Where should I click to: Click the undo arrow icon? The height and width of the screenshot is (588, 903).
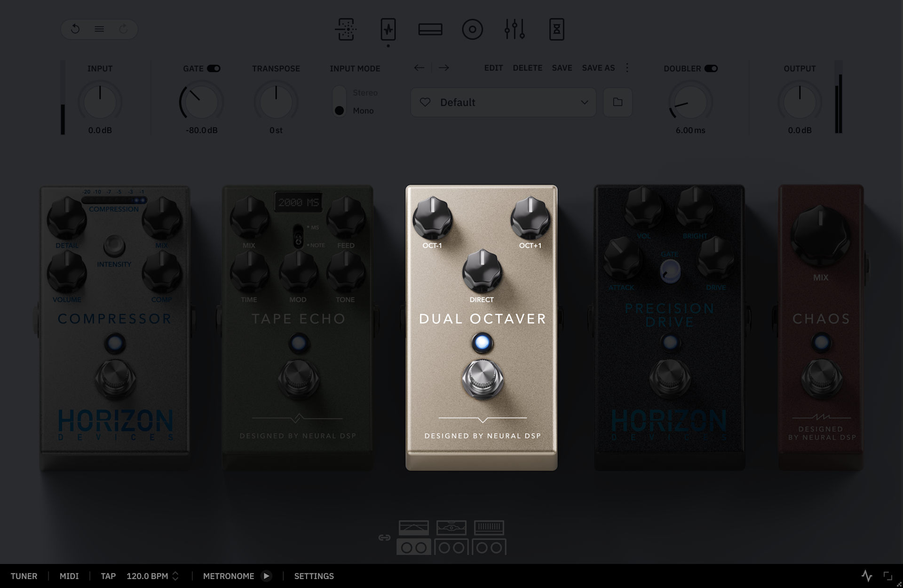pos(75,29)
